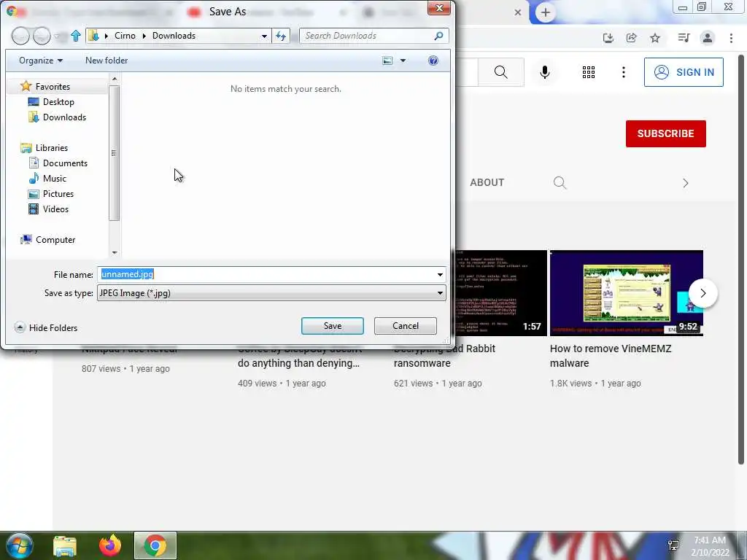Close the Chrome tab with X
747x560 pixels.
[517, 13]
